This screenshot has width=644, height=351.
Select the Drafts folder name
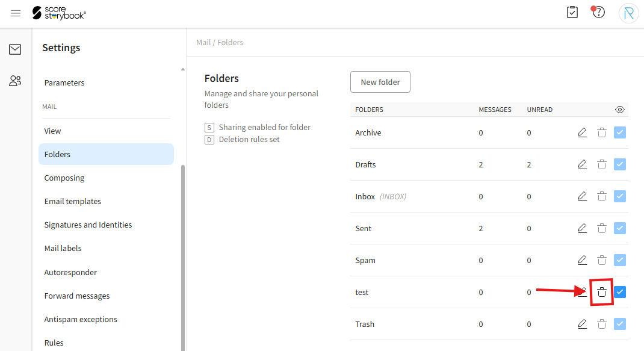[x=365, y=164]
